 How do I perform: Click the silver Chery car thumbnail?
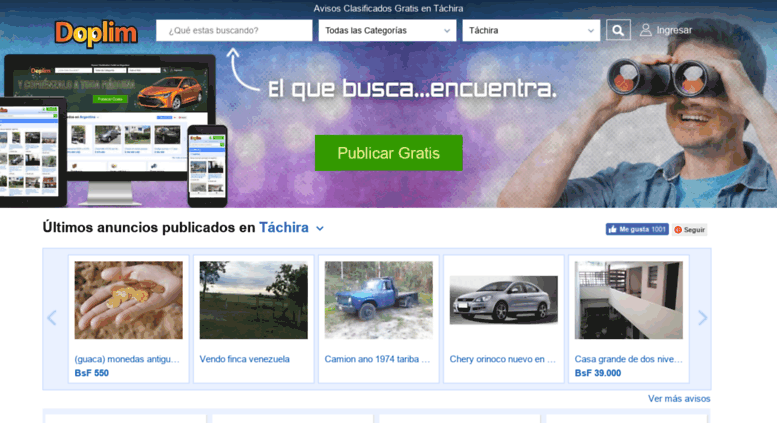point(503,300)
